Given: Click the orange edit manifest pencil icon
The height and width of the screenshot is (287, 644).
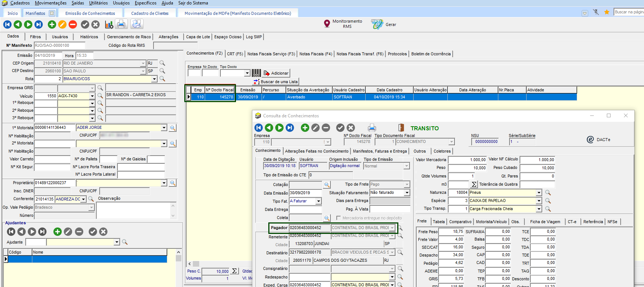Looking at the screenshot, I should tap(62, 25).
